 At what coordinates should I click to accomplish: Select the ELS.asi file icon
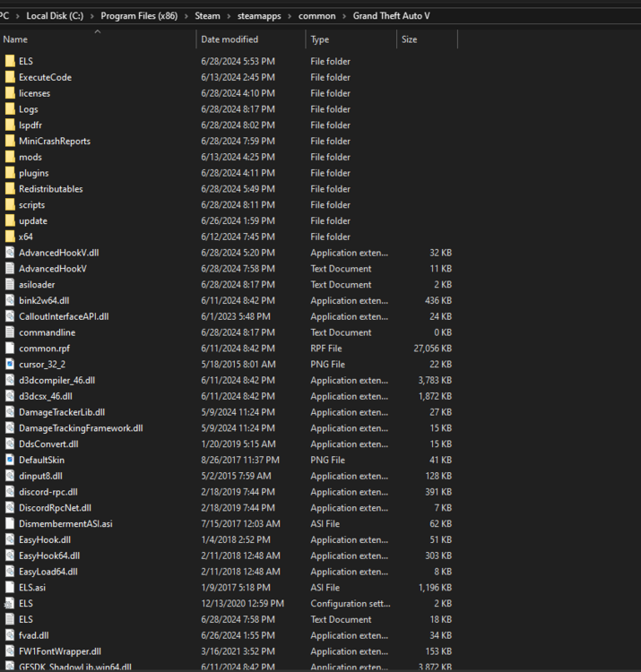(10, 588)
